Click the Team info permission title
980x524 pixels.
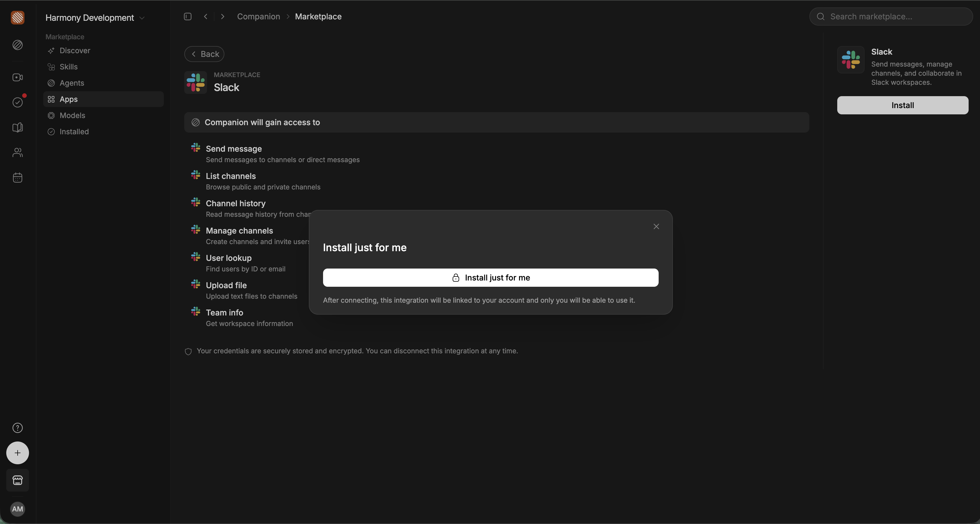coord(224,312)
